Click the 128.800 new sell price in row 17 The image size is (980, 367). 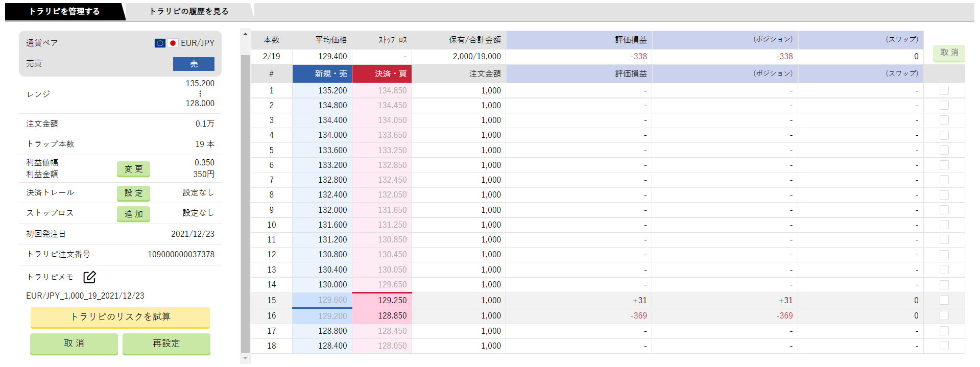(332, 331)
